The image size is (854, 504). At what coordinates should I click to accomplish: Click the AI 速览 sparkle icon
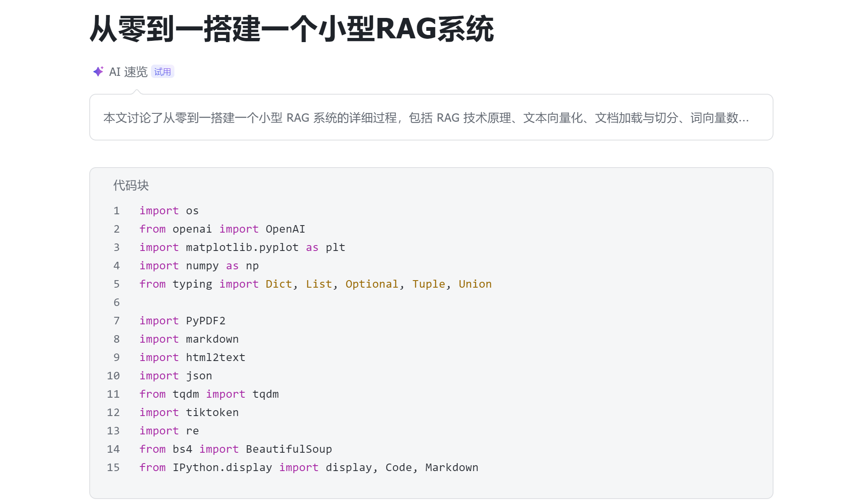click(x=98, y=72)
